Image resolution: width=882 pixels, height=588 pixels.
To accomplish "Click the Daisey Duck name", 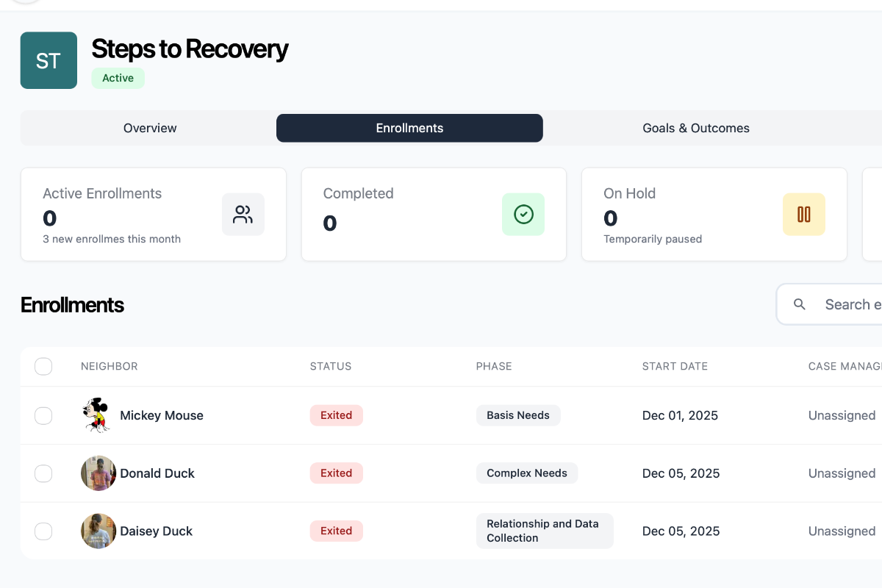I will [x=156, y=531].
